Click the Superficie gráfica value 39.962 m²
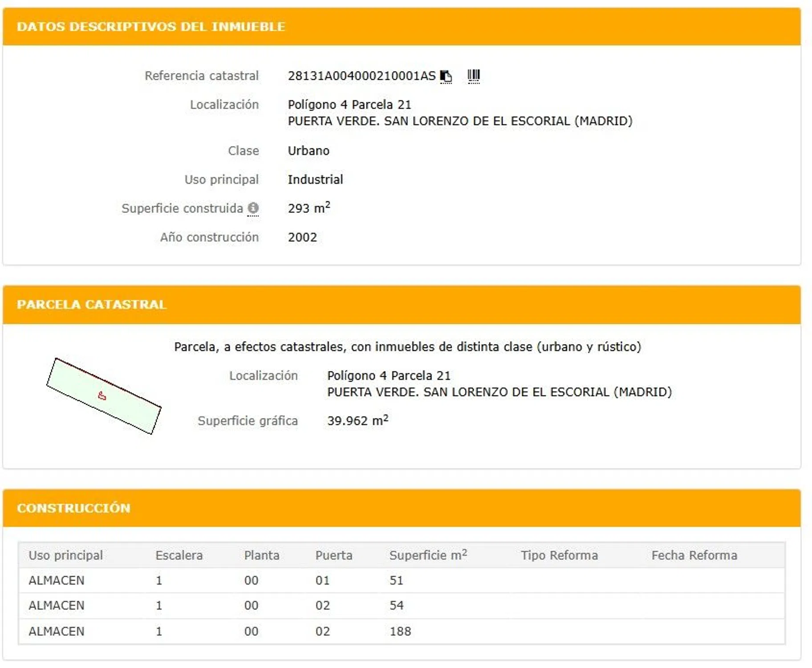Image resolution: width=812 pixels, height=668 pixels. [x=357, y=420]
